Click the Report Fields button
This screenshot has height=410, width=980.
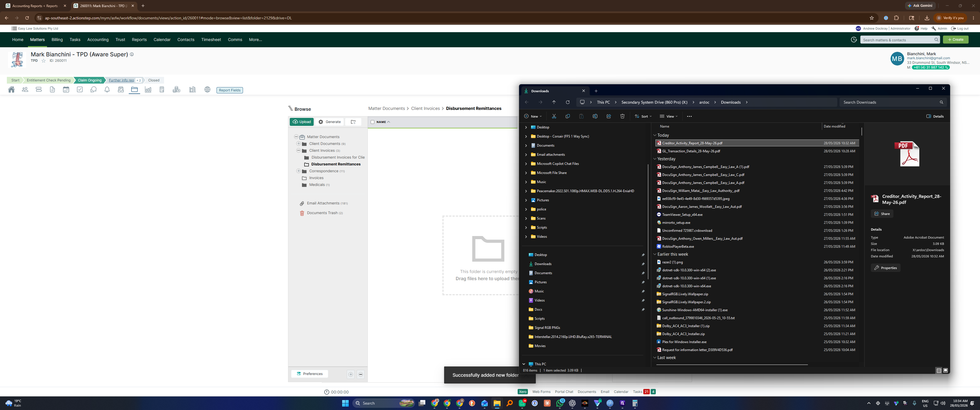tap(230, 90)
